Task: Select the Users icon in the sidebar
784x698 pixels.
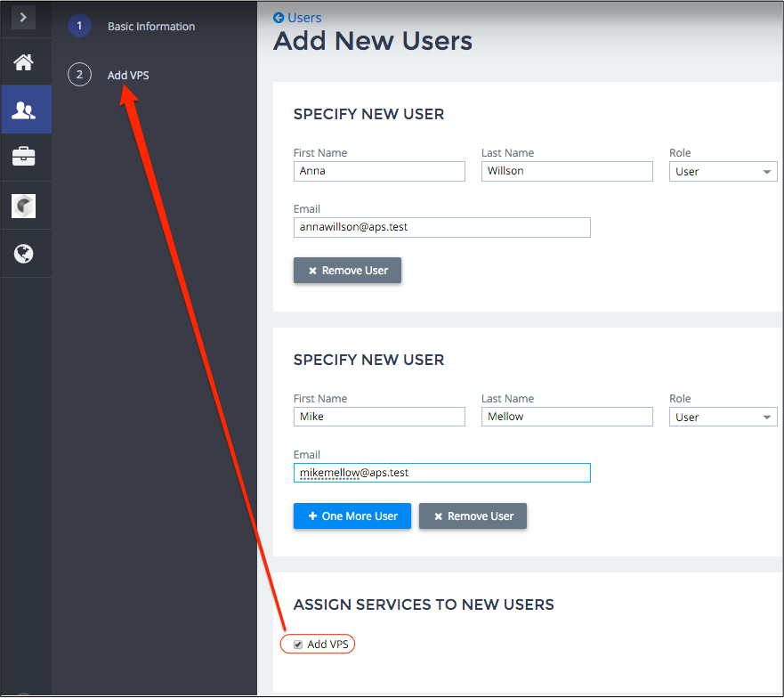Action: pyautogui.click(x=24, y=110)
